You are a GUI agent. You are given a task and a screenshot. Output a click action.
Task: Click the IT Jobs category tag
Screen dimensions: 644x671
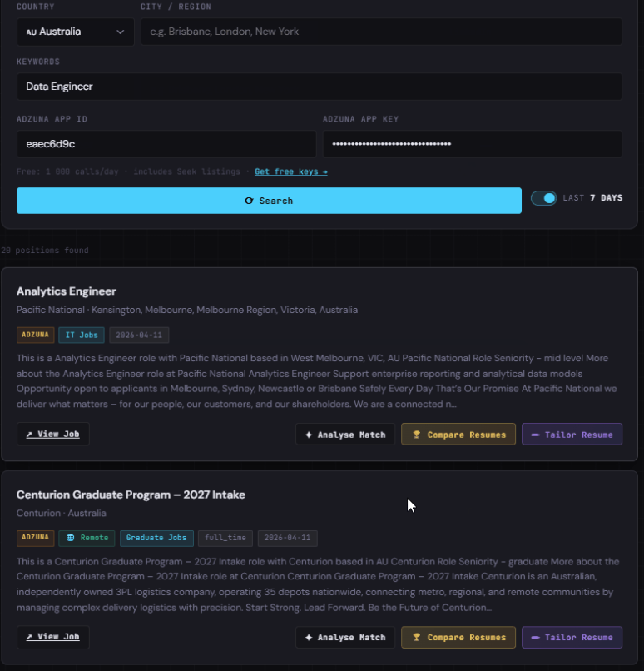coord(82,335)
